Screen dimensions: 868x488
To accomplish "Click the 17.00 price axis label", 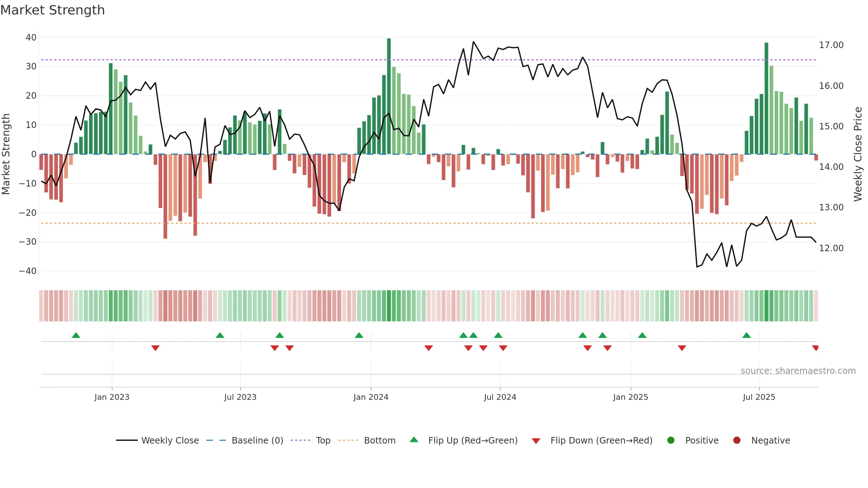I will coord(831,45).
